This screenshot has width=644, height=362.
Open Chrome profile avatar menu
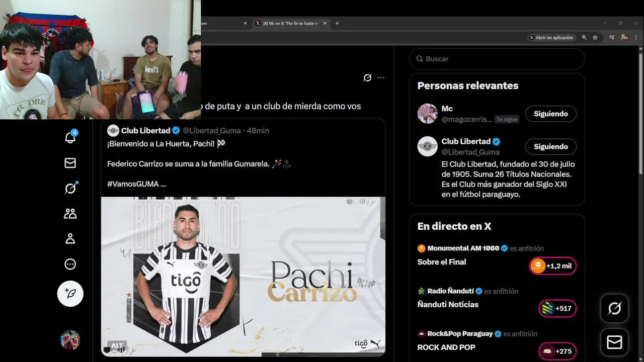(624, 37)
